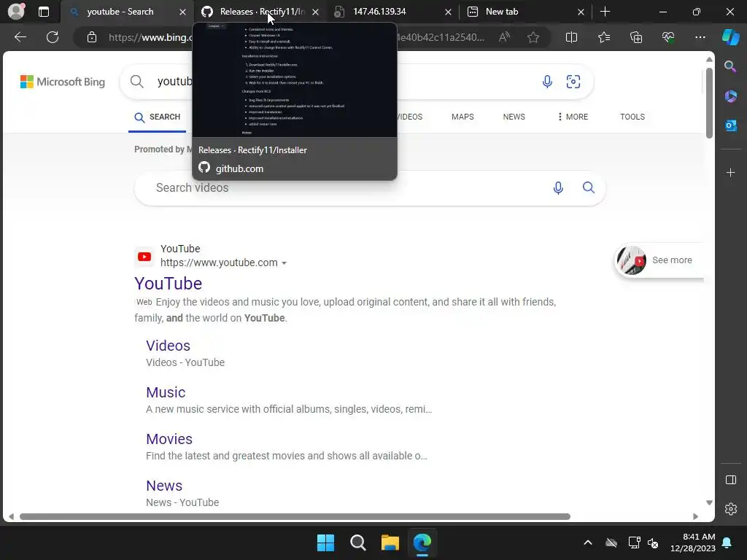
Task: Open the YouTube result title link
Action: click(x=169, y=284)
